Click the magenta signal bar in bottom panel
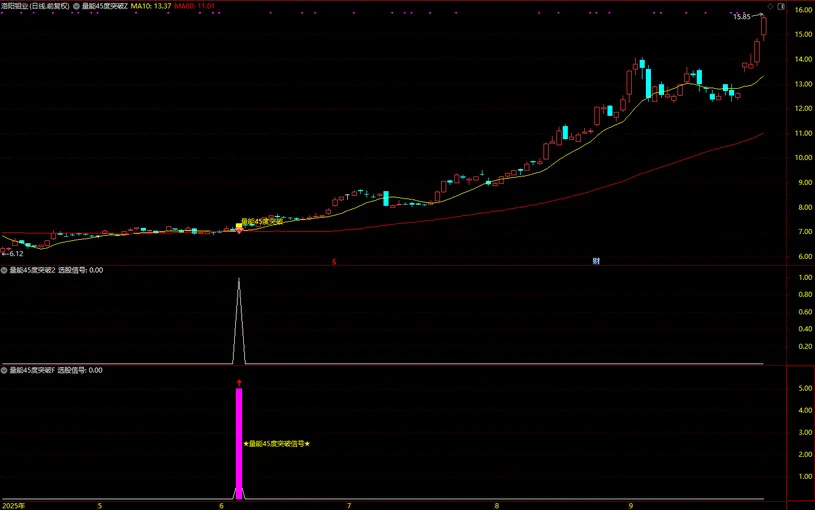 tap(239, 443)
